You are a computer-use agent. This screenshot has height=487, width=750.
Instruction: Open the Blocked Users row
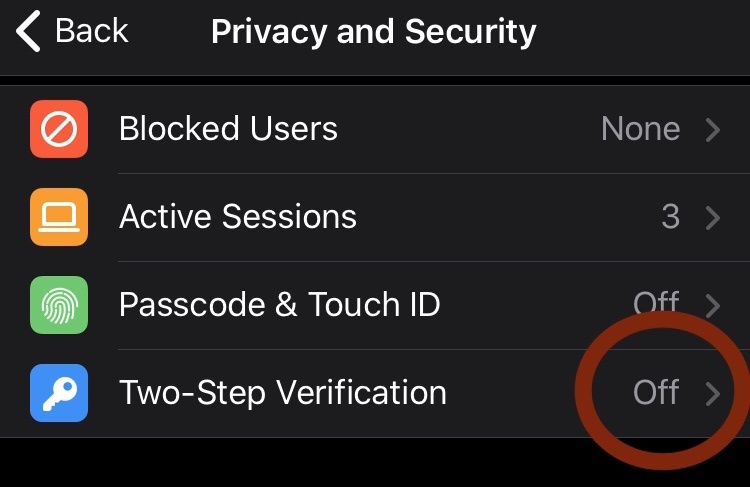[375, 129]
